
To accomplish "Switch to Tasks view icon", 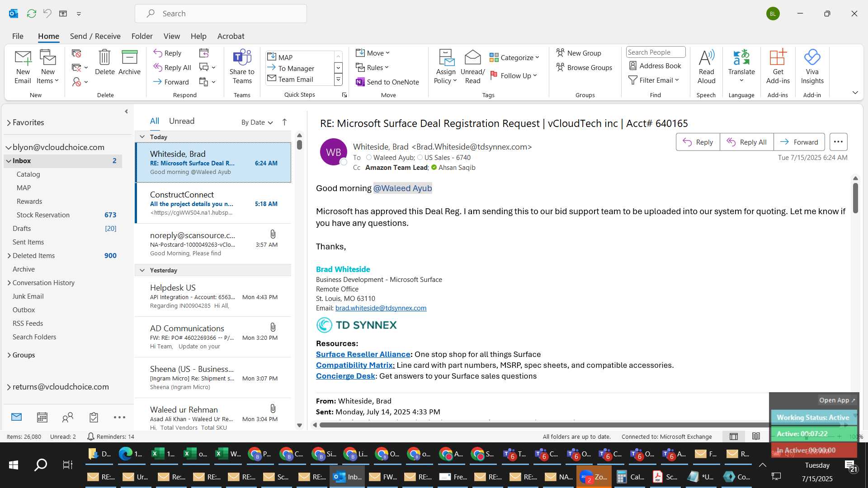I will 94,417.
